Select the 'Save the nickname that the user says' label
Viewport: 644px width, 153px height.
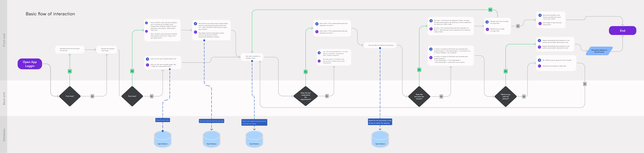coord(211,121)
